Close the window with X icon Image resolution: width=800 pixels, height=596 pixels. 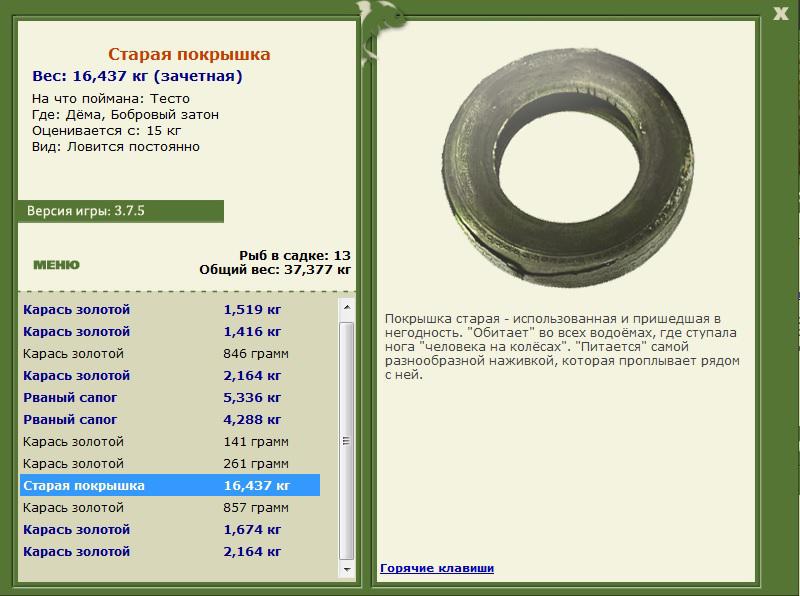(781, 13)
